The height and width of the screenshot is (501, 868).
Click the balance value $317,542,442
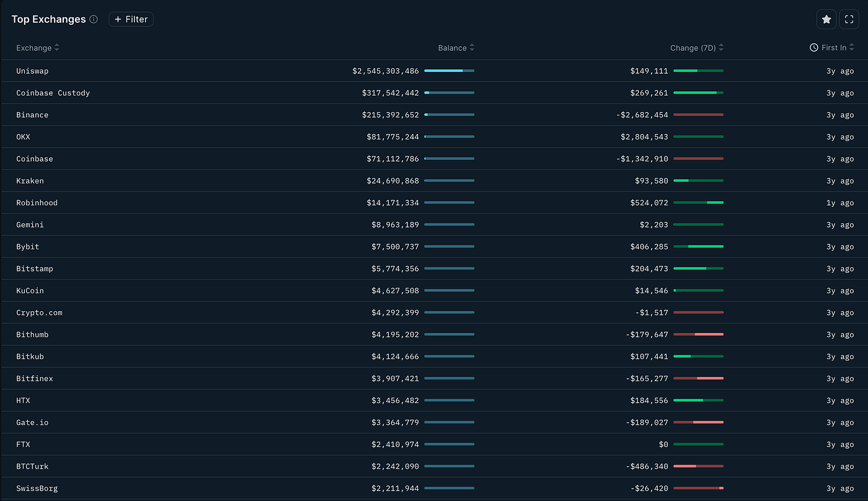click(391, 93)
